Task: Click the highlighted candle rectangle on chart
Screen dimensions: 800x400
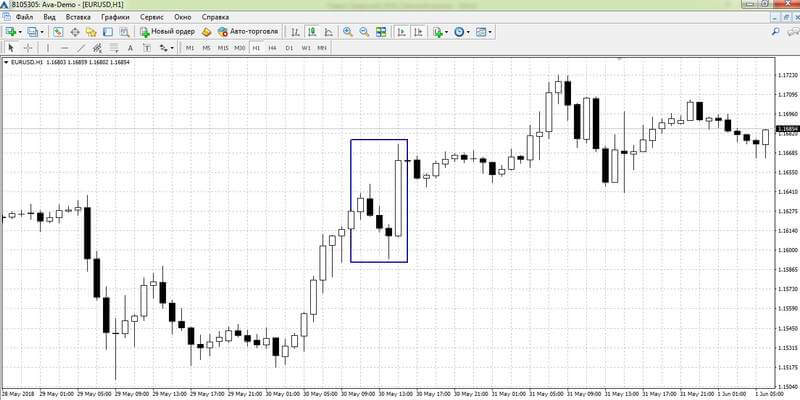Action: [x=379, y=201]
